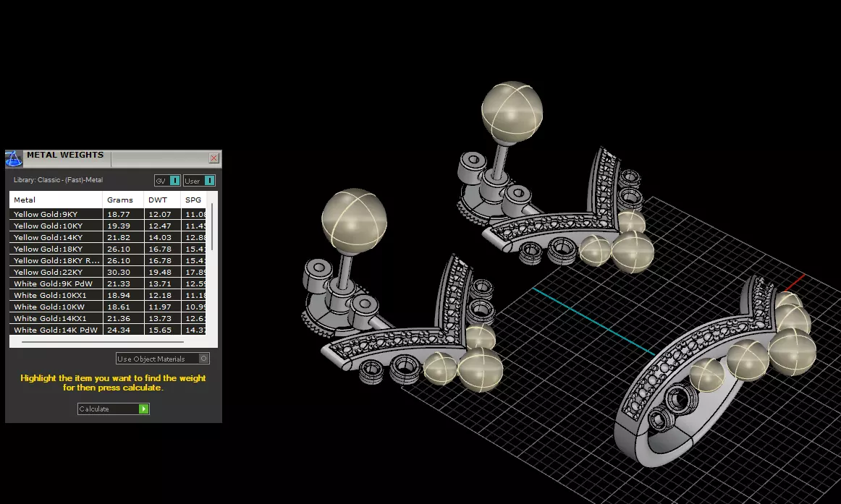
Task: Toggle the GV library switch
Action: [x=166, y=181]
